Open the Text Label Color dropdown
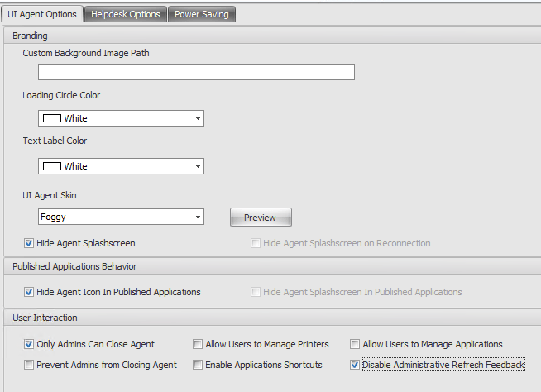 tap(121, 166)
